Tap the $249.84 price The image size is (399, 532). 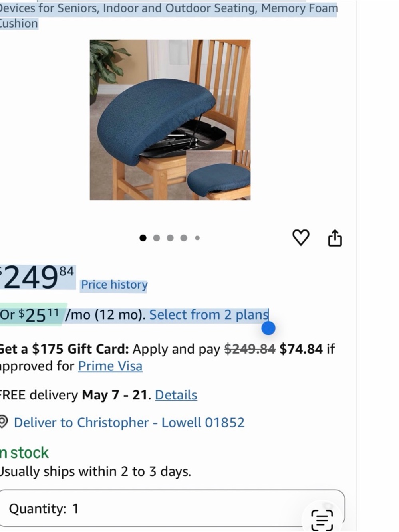point(38,277)
